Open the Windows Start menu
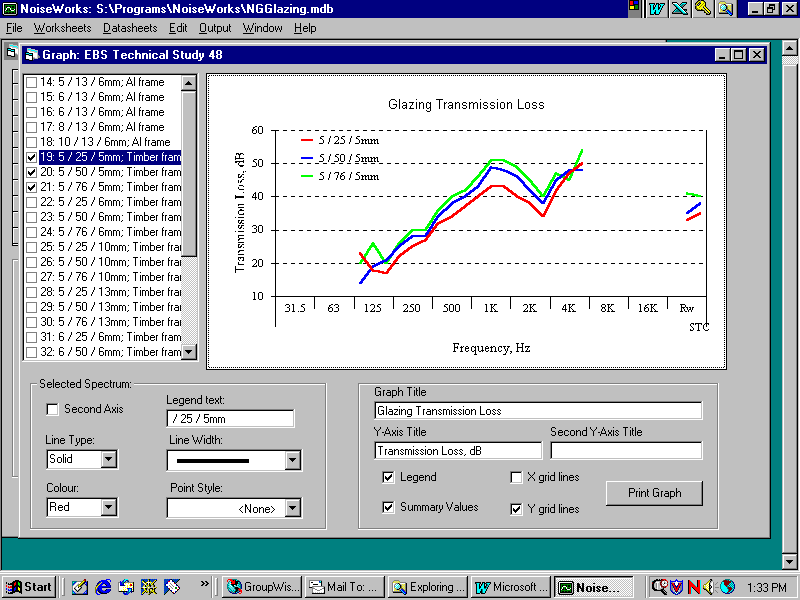Screen dimensions: 800x600 point(29,587)
